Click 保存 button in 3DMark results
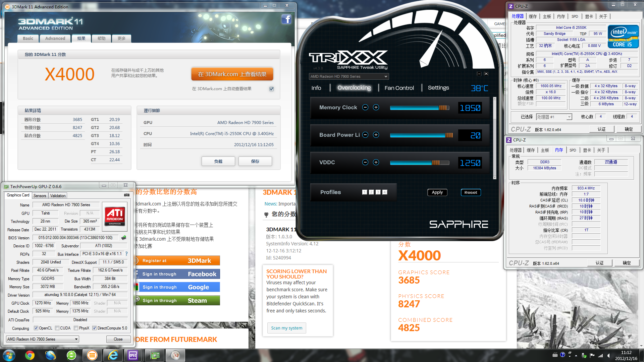 [255, 161]
